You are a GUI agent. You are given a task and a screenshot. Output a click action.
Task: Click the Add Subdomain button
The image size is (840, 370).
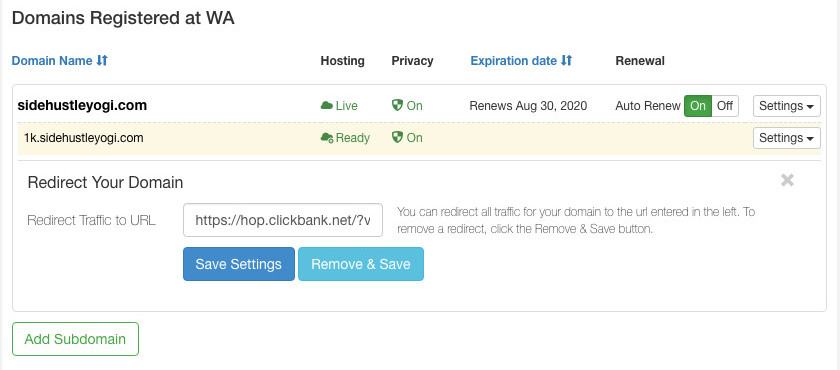(x=75, y=339)
